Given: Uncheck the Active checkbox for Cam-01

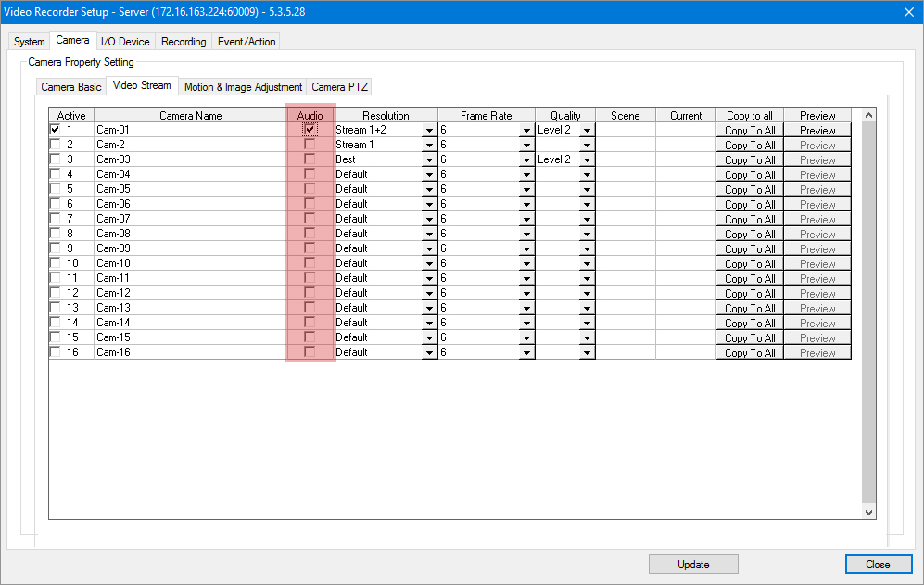Looking at the screenshot, I should coord(56,130).
